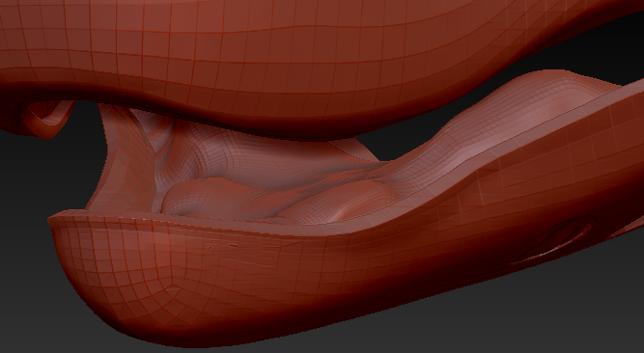
Task: Click the star-shaped topology pole on the chin
Action: pyautogui.click(x=172, y=284)
